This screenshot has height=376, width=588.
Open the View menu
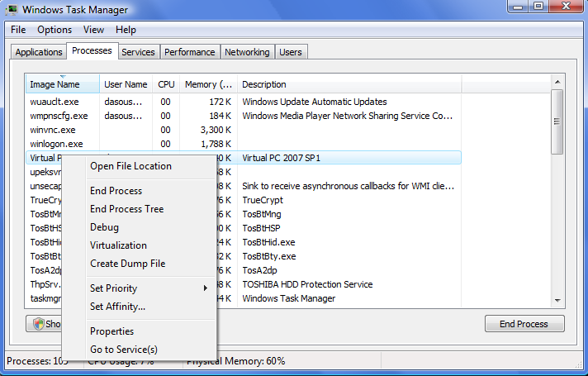click(93, 30)
